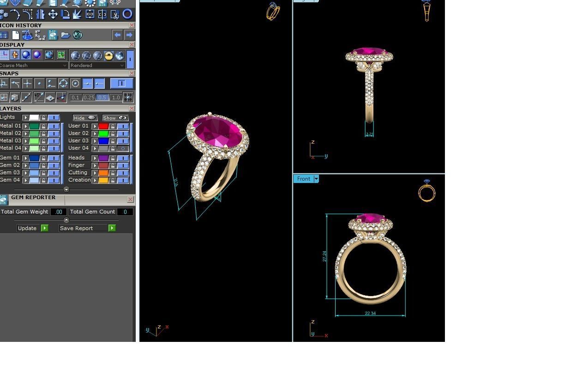Open New File icon in Icon History

click(16, 35)
